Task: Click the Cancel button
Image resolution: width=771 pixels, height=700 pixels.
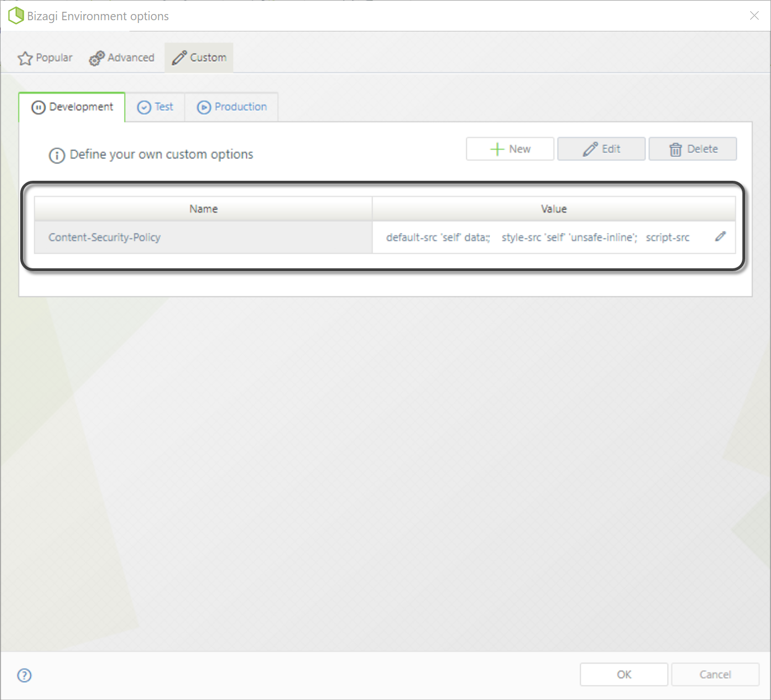Action: pyautogui.click(x=715, y=674)
